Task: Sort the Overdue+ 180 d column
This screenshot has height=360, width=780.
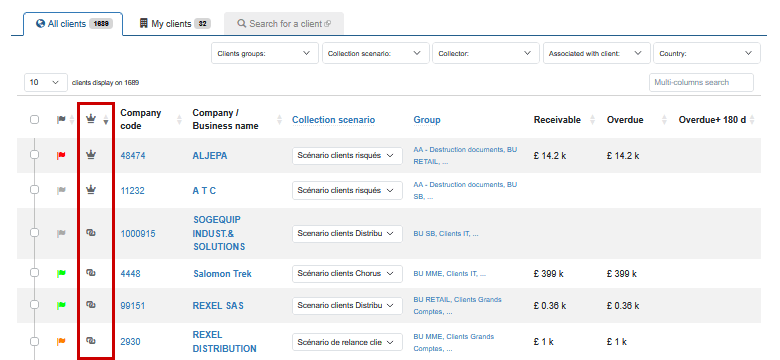Action: (752, 120)
